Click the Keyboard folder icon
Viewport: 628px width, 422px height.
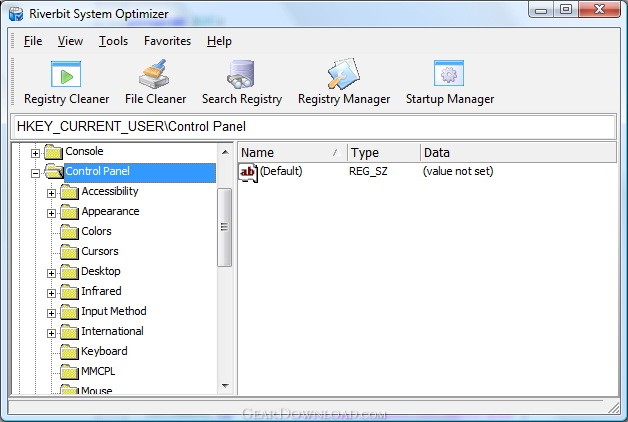pos(69,352)
